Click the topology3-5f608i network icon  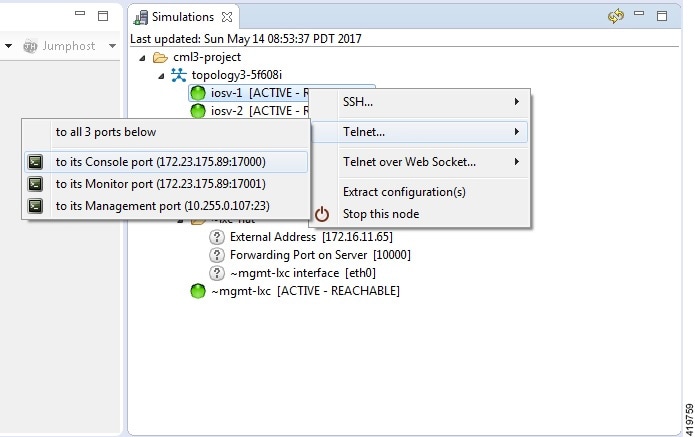click(x=179, y=76)
